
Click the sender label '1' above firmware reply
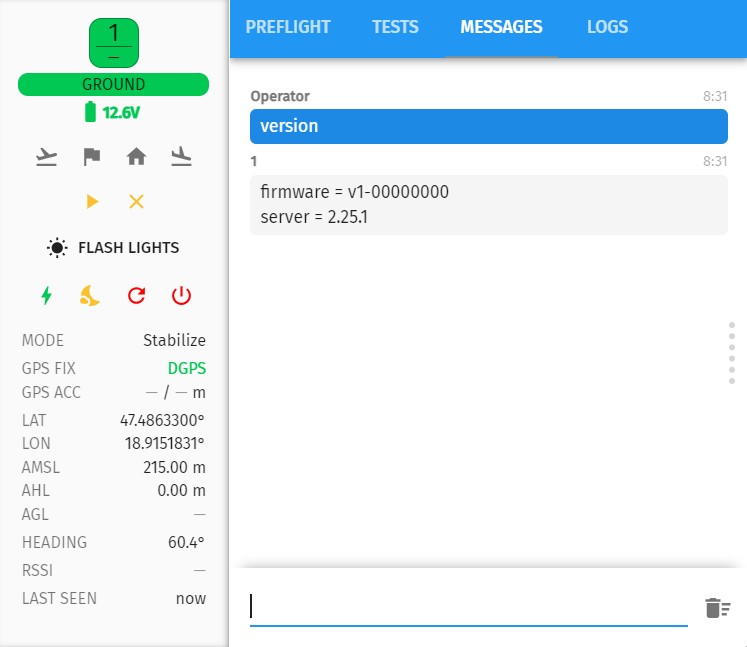pos(254,162)
